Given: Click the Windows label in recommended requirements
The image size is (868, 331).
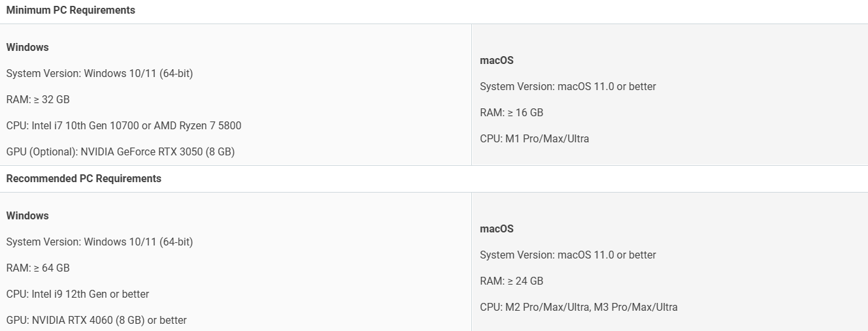Looking at the screenshot, I should [27, 215].
